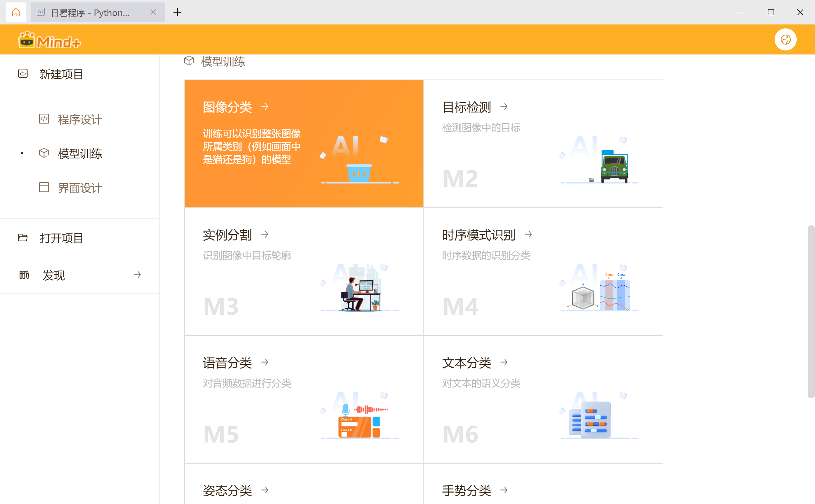Select the 程序设计 code icon

click(44, 119)
